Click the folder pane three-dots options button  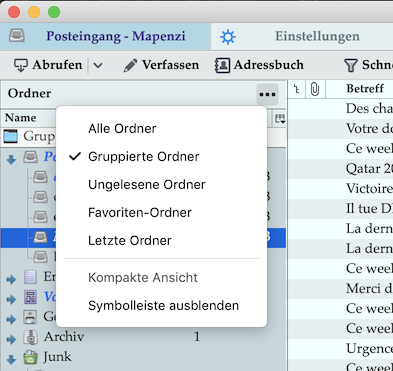click(267, 94)
